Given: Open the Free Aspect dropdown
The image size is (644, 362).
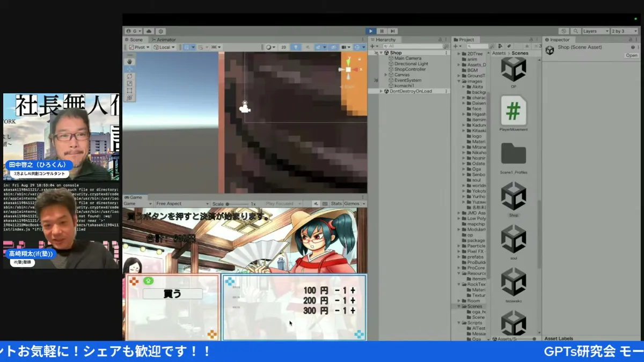Looking at the screenshot, I should 181,204.
